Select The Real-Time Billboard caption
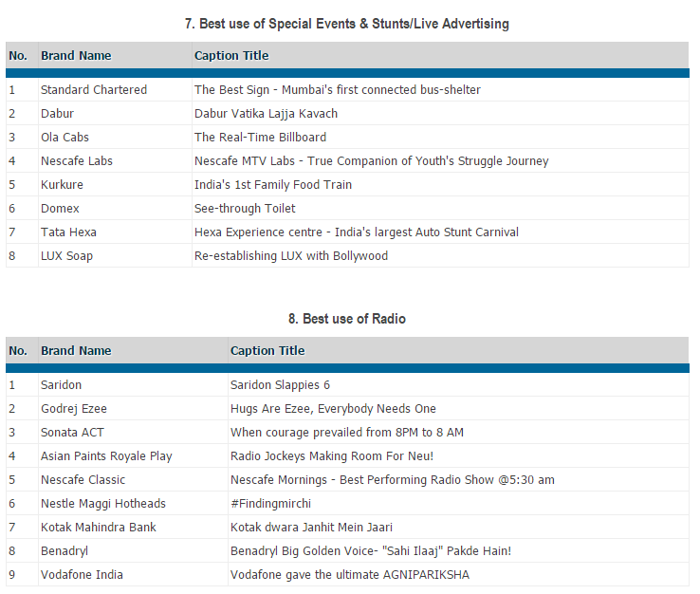The height and width of the screenshot is (594, 700). click(260, 138)
